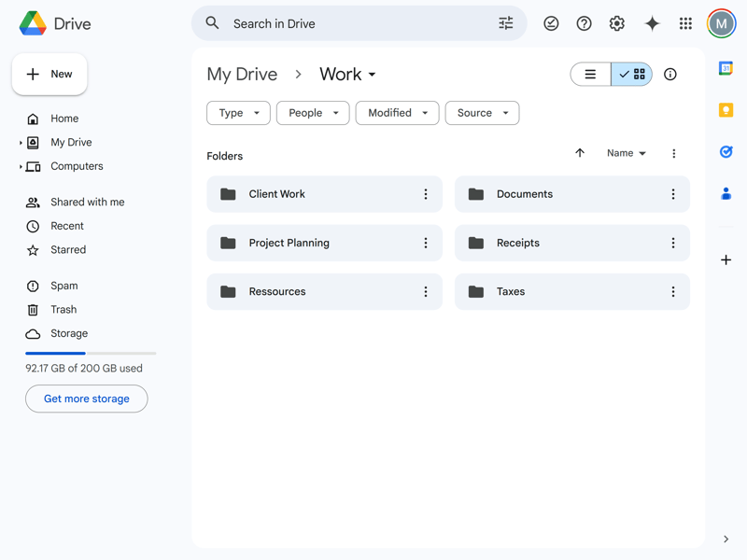
Task: Click the New button
Action: point(49,75)
